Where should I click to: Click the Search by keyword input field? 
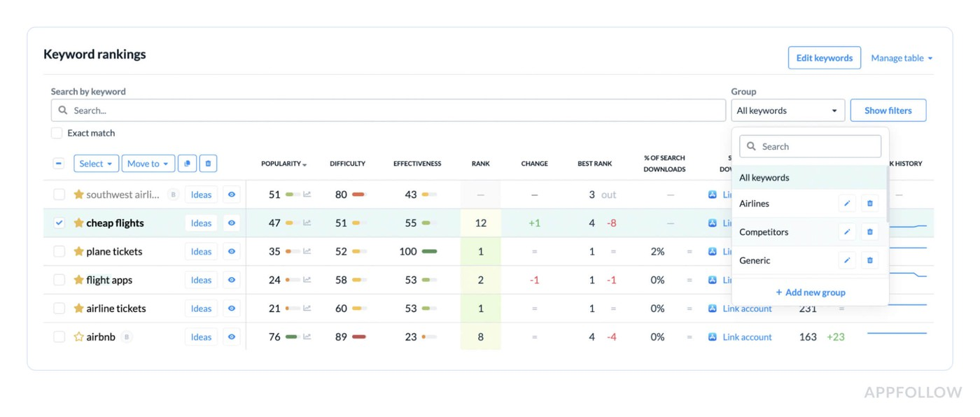388,111
